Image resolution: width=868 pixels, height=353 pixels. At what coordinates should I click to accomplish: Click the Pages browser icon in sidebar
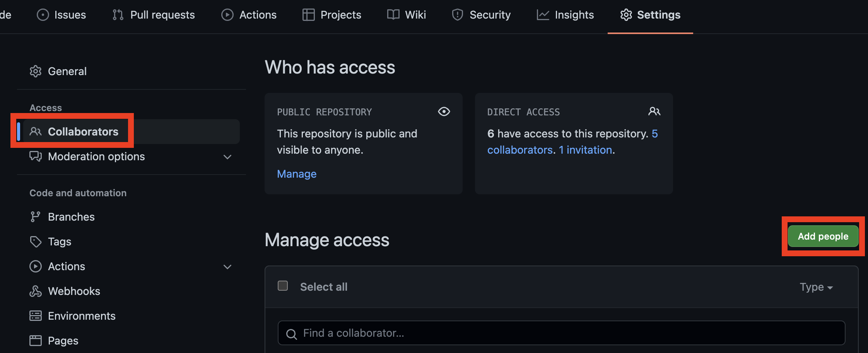click(x=36, y=341)
